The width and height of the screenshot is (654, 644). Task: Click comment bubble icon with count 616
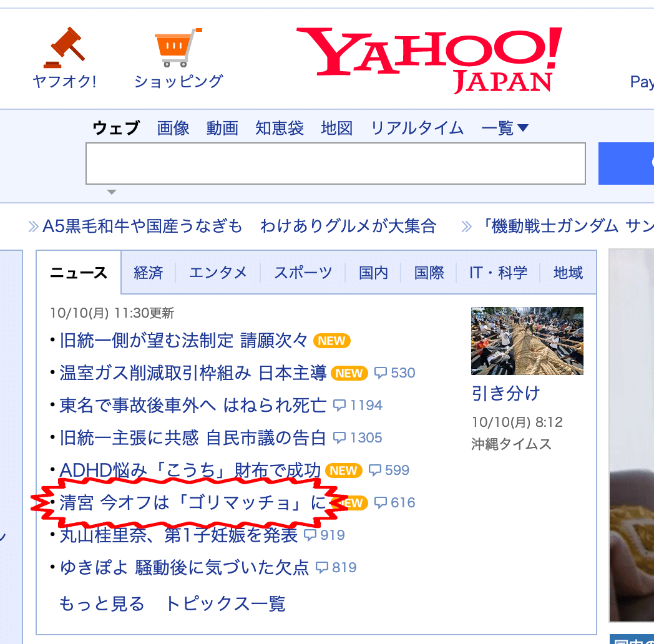point(381,502)
